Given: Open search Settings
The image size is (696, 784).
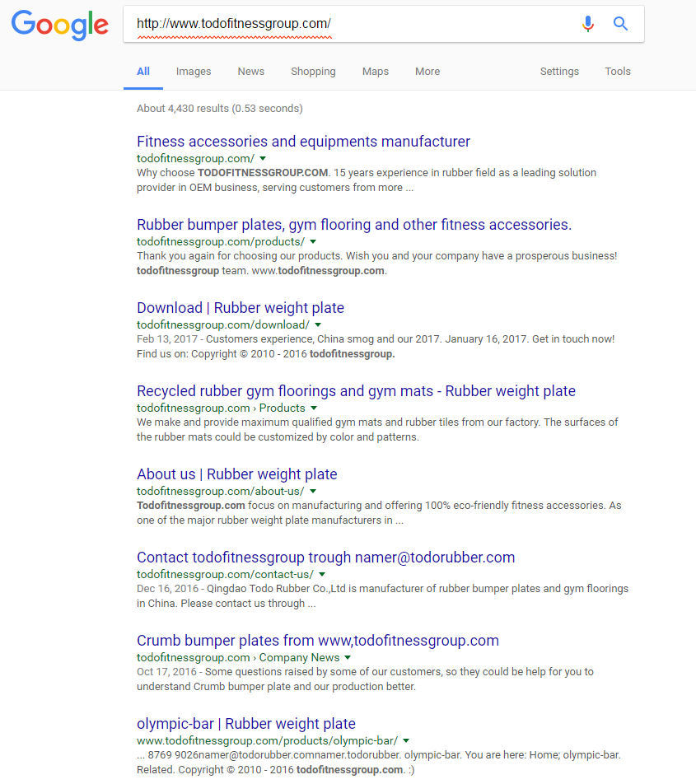Looking at the screenshot, I should tap(559, 72).
